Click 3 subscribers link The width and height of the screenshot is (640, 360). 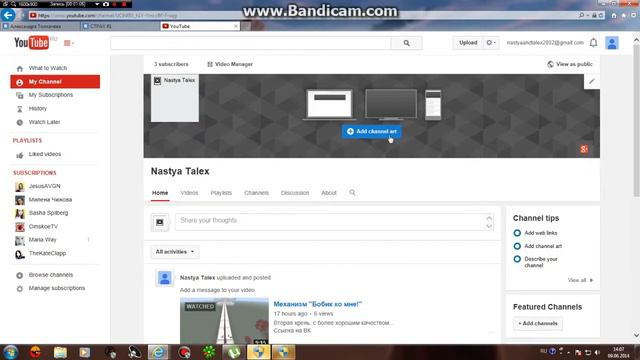pos(171,64)
